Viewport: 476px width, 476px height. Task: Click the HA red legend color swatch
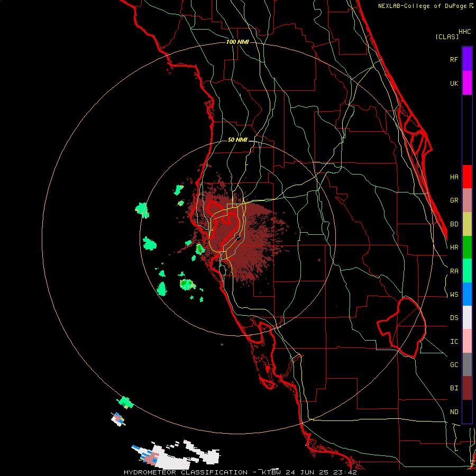467,177
